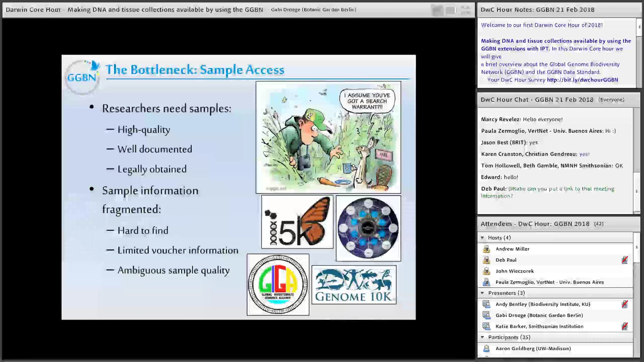Click the Genome 10K logo on slide

[x=354, y=285]
